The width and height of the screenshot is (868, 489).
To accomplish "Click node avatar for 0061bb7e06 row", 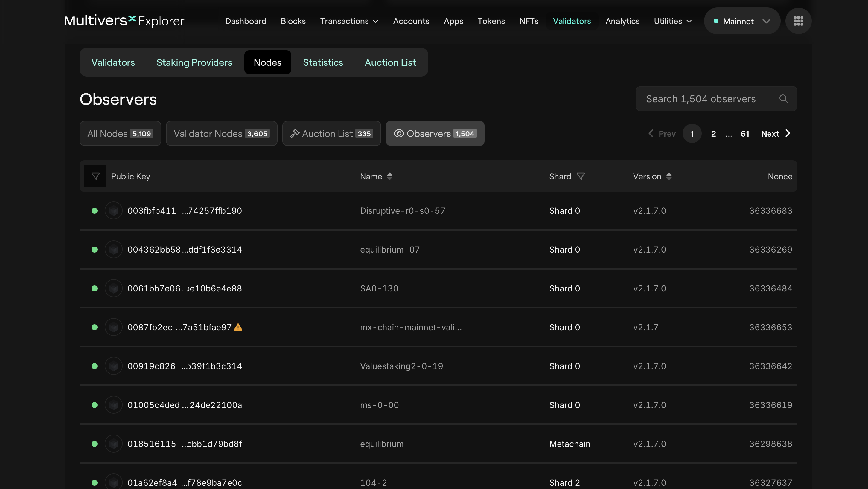I will [x=114, y=288].
